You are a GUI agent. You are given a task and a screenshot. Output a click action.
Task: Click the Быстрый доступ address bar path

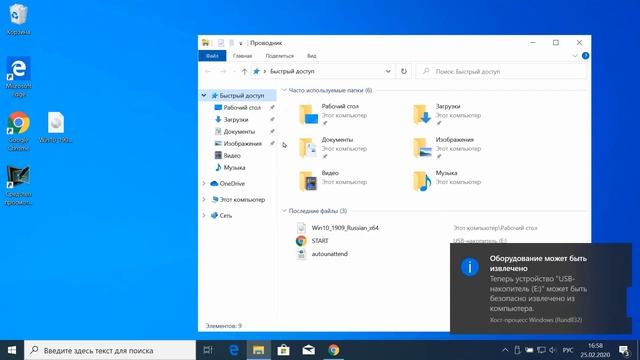click(x=292, y=71)
